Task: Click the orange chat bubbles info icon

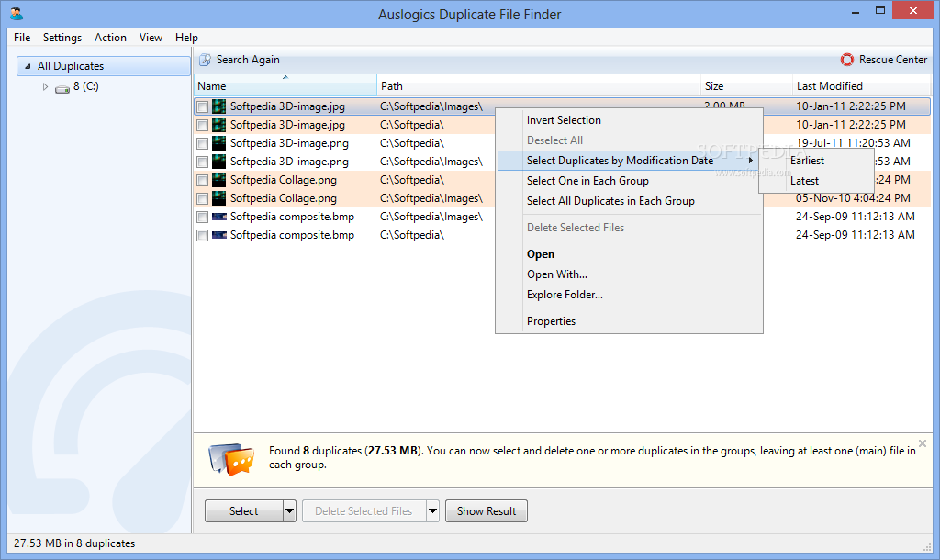Action: [x=231, y=459]
